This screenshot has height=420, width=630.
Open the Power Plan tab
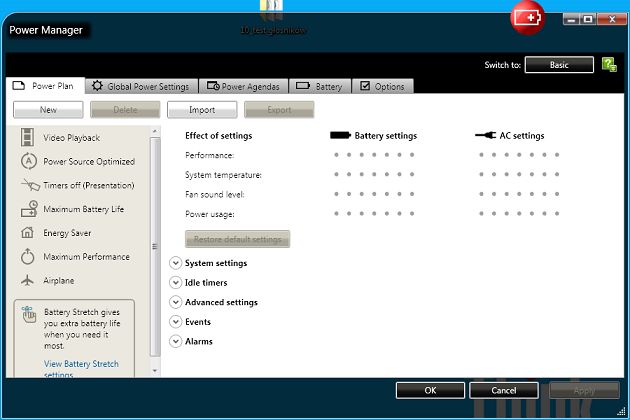click(45, 86)
